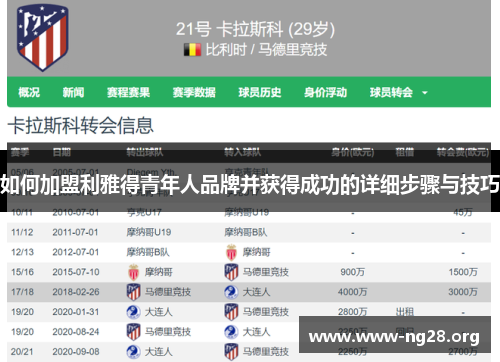Expand the 球员转会 dropdown caret
The image size is (500, 362).
pyautogui.click(x=425, y=93)
